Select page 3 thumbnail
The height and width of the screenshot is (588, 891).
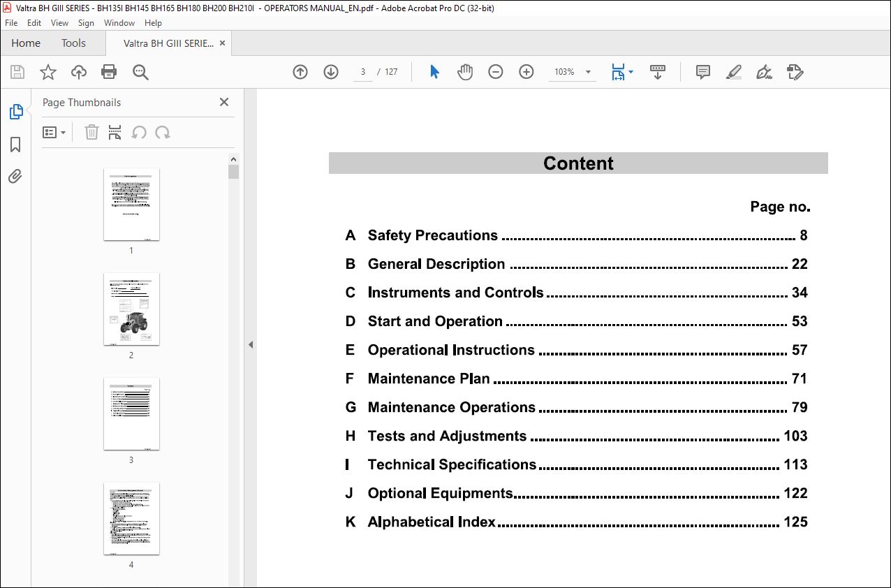click(x=131, y=414)
